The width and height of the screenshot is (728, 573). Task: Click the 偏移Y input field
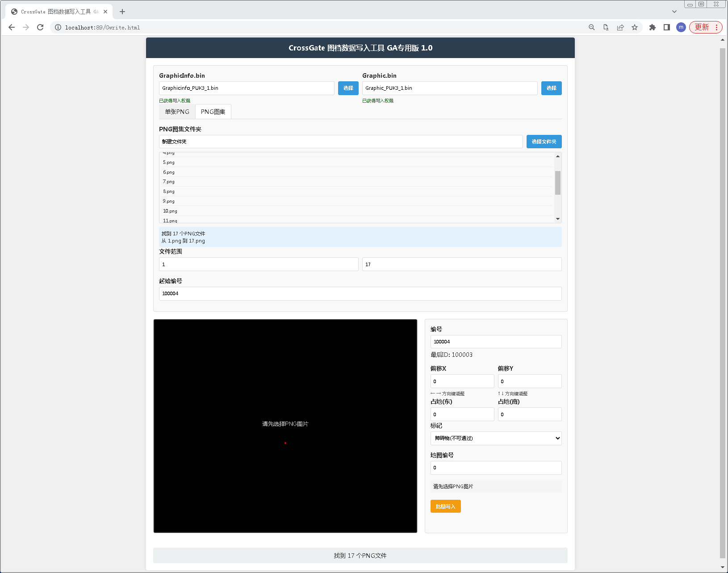pos(530,381)
